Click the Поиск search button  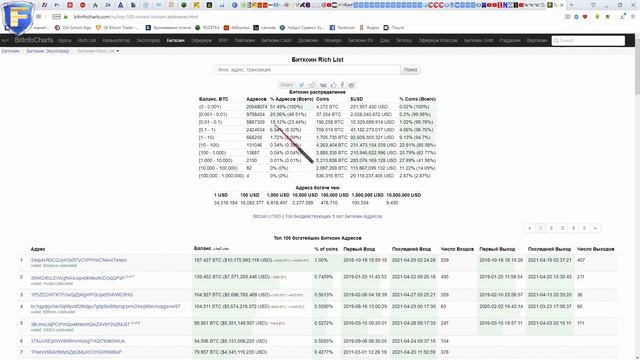coord(410,70)
